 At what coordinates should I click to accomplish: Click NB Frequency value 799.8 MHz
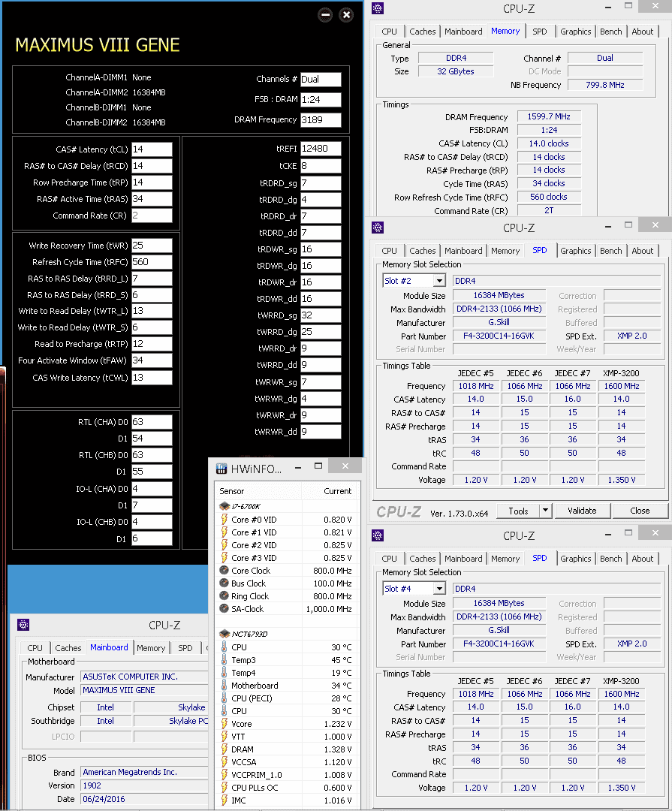(x=605, y=85)
